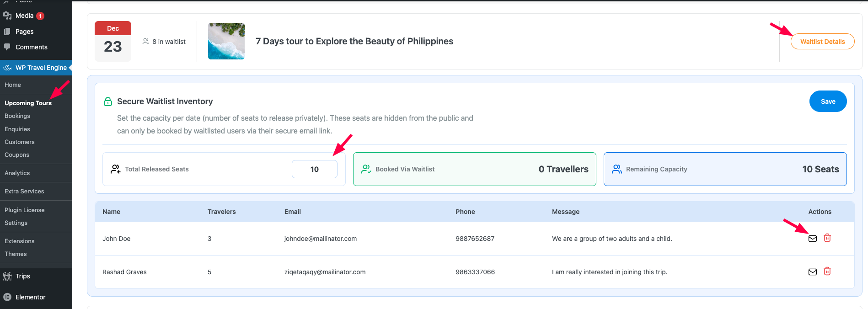Go to Bookings in sidebar
The height and width of the screenshot is (309, 868).
(x=17, y=116)
